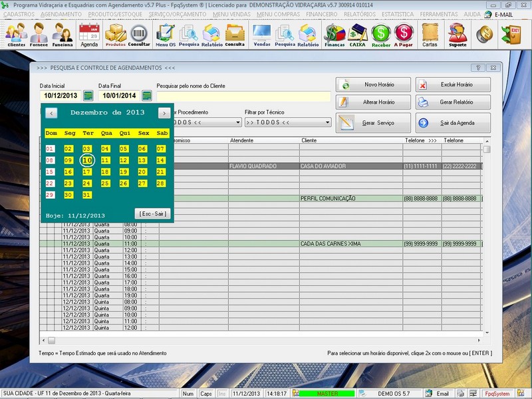Expand the Filtrar por Técnico dropdown
Screen dimensions: 532x399
click(x=327, y=122)
